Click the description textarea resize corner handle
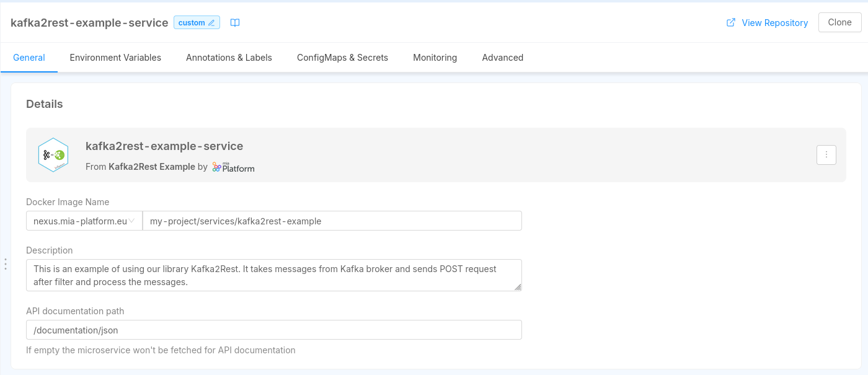This screenshot has height=375, width=868. (517, 286)
